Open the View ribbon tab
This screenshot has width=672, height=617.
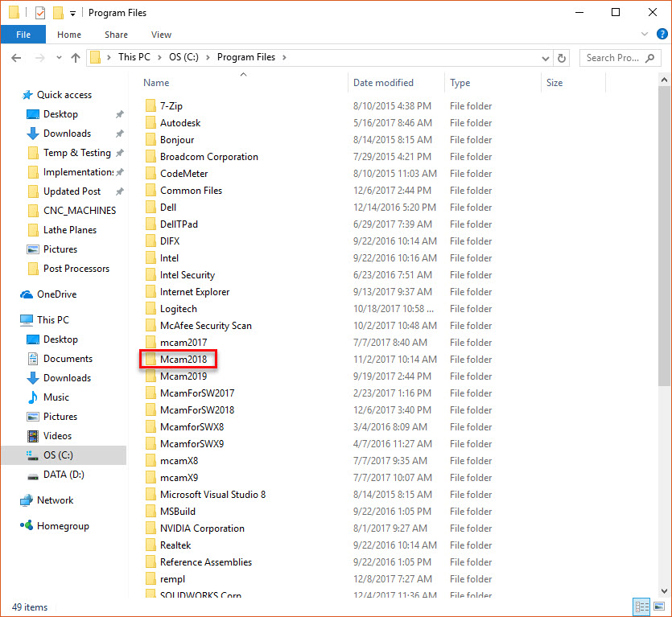[161, 35]
